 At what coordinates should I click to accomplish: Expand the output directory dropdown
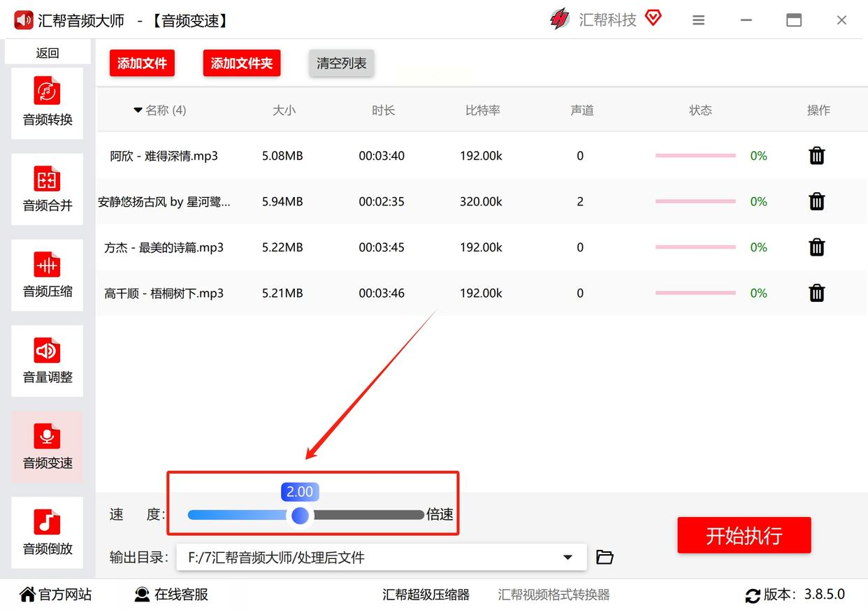(x=567, y=558)
